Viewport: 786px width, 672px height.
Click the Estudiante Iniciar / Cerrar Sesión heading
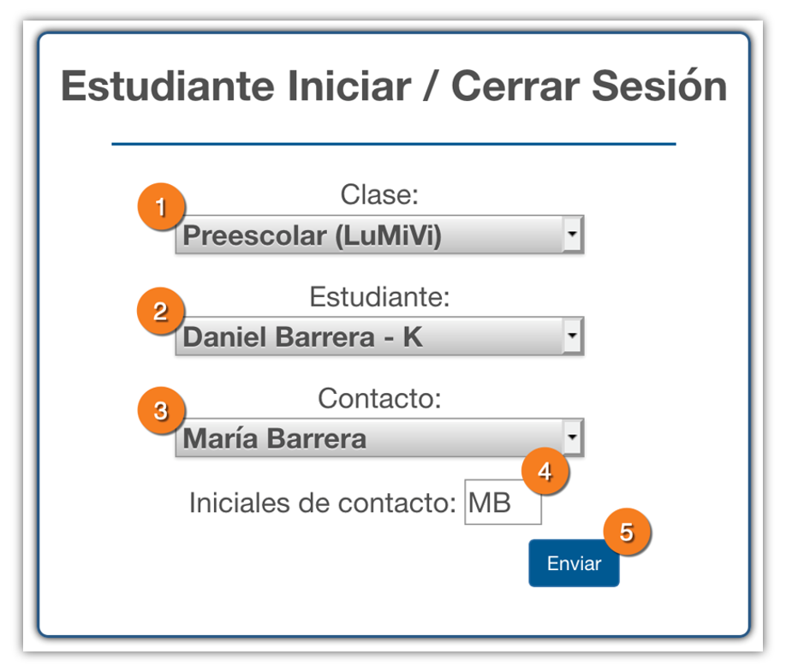[x=394, y=87]
